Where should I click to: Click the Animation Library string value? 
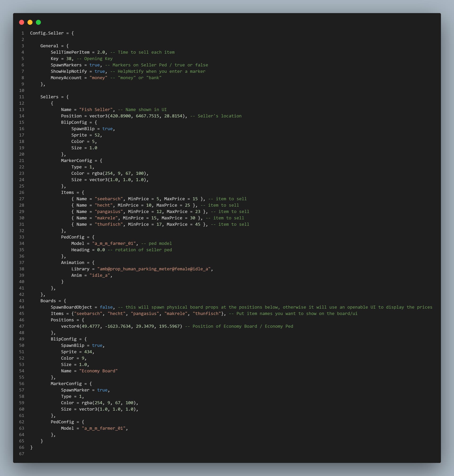coord(154,269)
